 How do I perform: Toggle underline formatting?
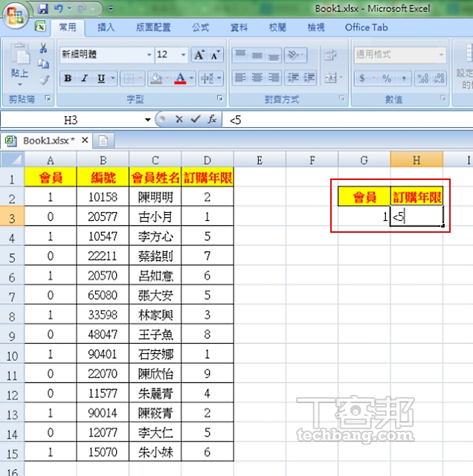click(x=101, y=79)
